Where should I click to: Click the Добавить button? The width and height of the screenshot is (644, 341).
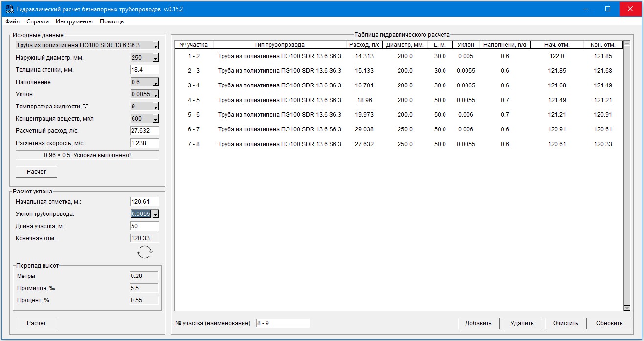tap(479, 323)
